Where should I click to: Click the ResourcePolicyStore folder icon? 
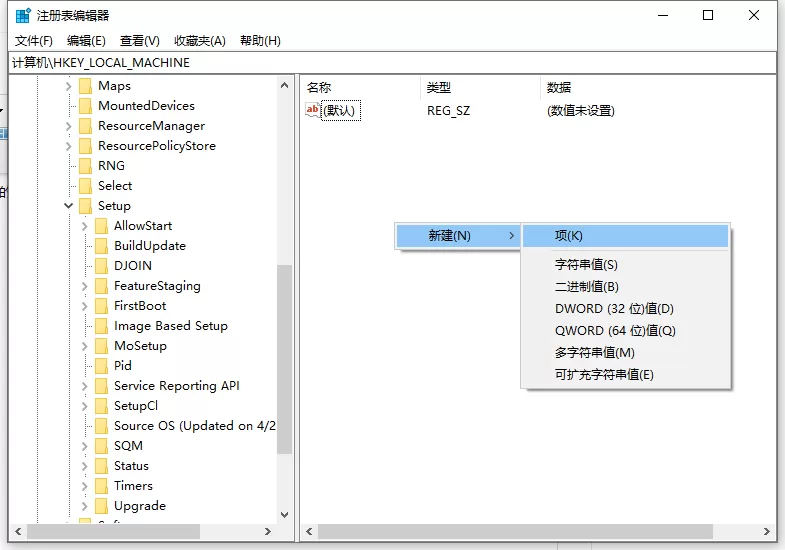click(86, 146)
